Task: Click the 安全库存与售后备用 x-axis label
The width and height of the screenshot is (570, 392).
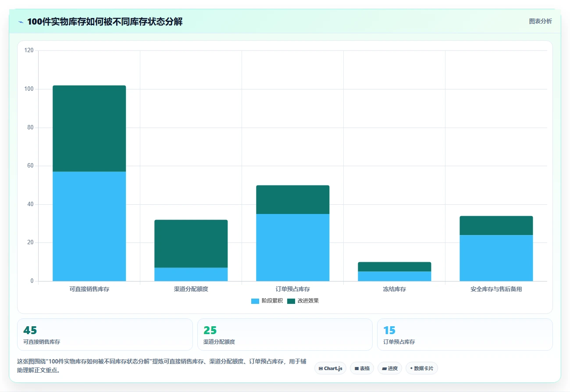Action: pyautogui.click(x=496, y=289)
